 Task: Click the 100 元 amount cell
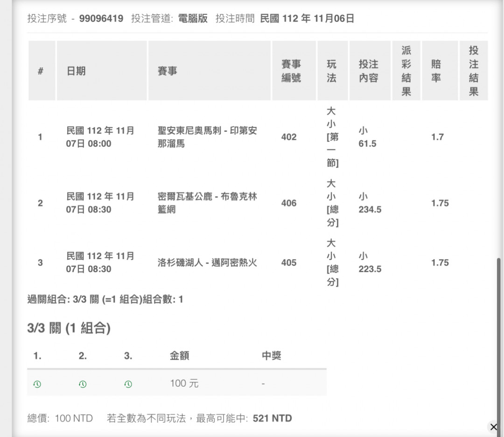[x=184, y=383]
